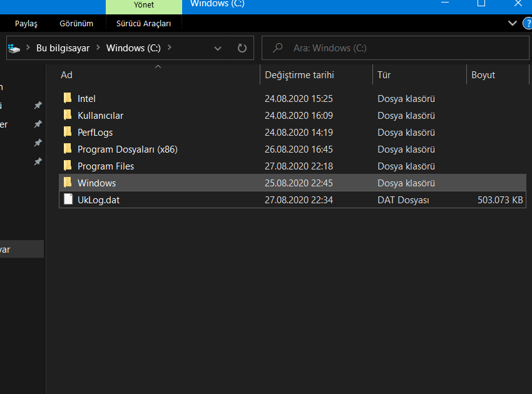Image resolution: width=532 pixels, height=394 pixels.
Task: Select the Intel folder name
Action: 86,99
